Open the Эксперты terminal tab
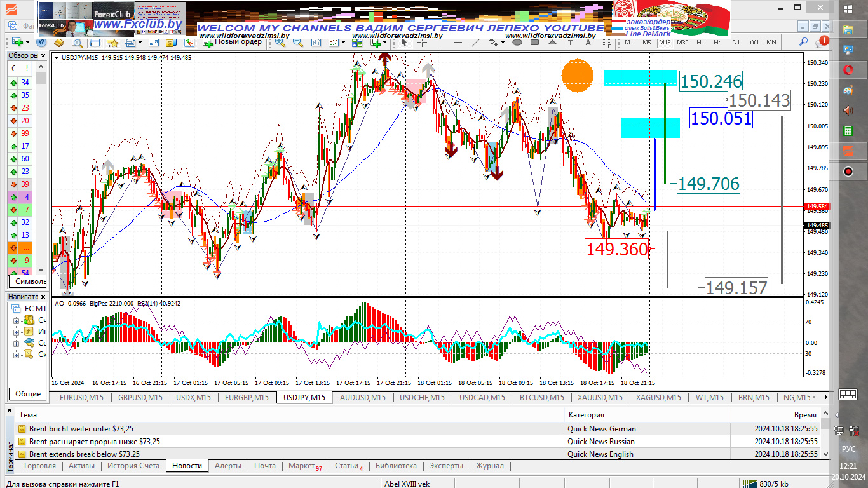This screenshot has width=868, height=488. coord(446,466)
